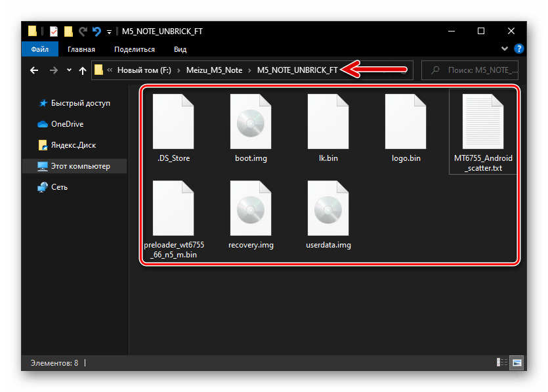548x392 pixels.
Task: Click Элементов: 8 status bar text
Action: point(54,363)
